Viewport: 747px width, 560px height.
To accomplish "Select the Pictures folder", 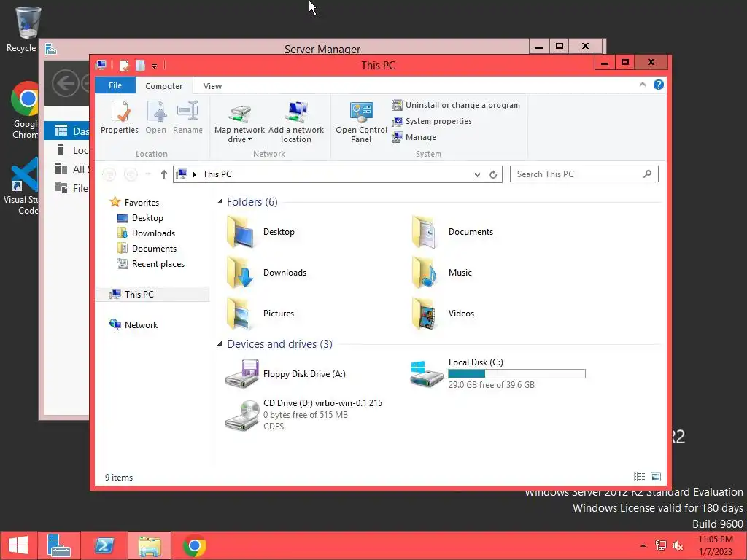I will [x=260, y=314].
